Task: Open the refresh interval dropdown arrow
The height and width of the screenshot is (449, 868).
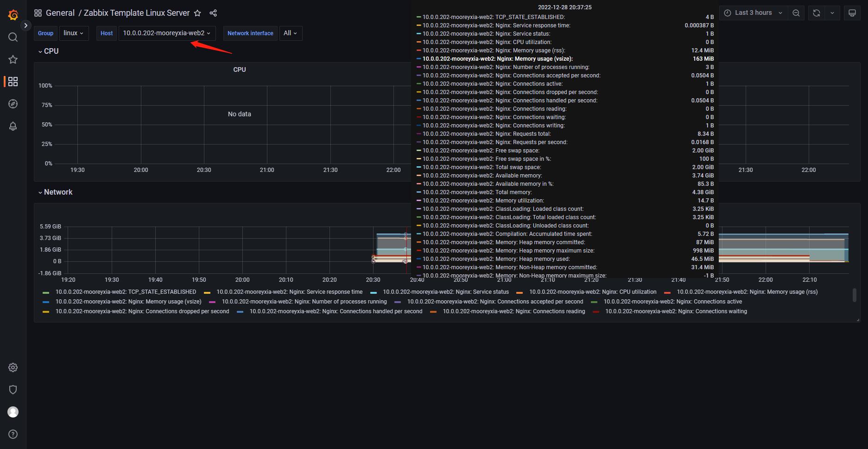Action: pos(832,13)
